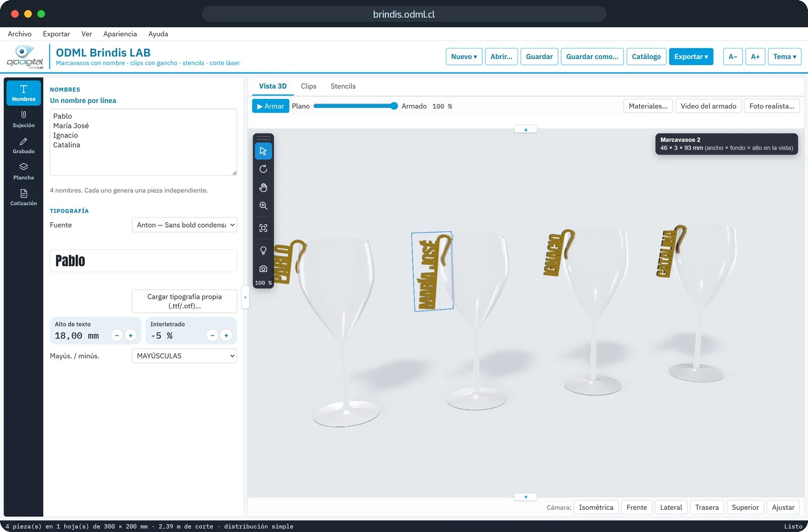The width and height of the screenshot is (808, 532).
Task: Click the Guardar como... button
Action: click(x=592, y=57)
